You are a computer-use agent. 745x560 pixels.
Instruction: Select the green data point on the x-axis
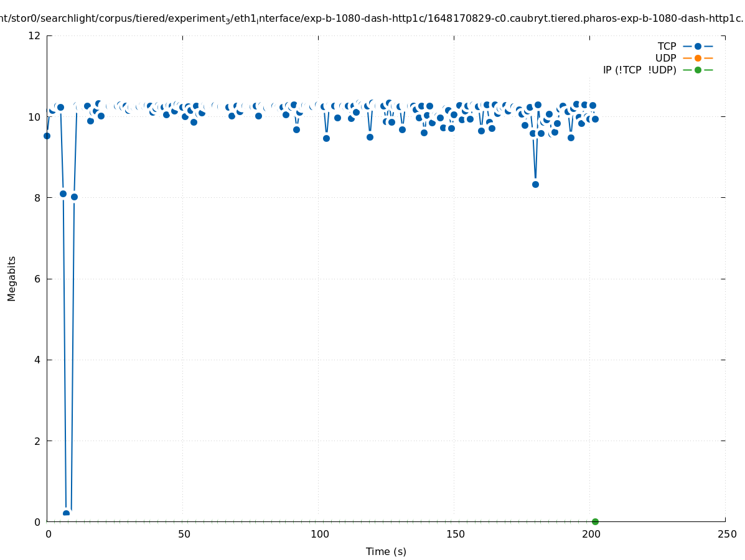(x=595, y=521)
